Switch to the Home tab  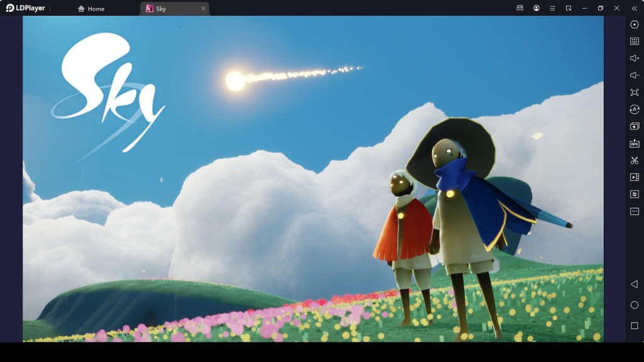91,9
